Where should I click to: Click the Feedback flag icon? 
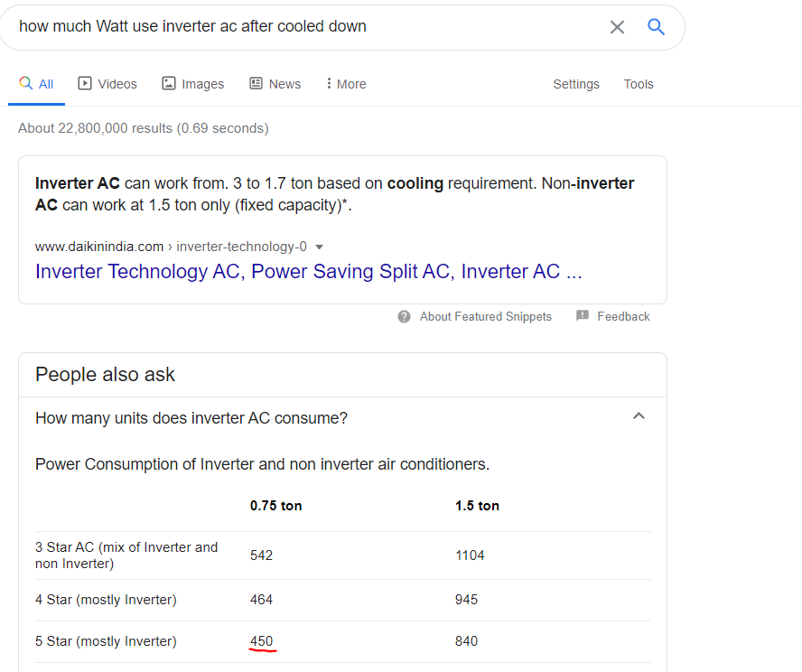582,315
